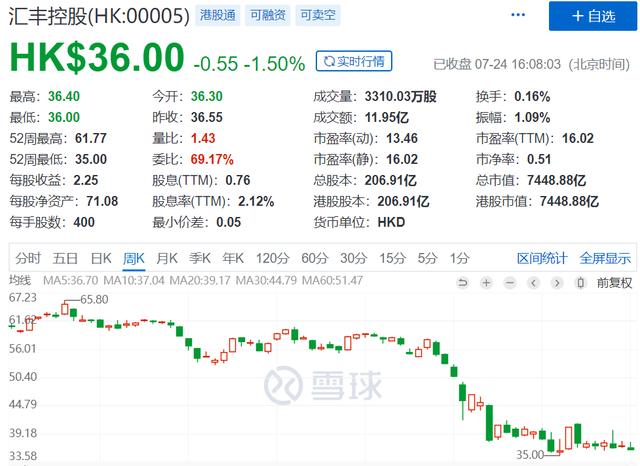Click the 52周最高 value 61.77
The image size is (640, 466).
tap(91, 138)
